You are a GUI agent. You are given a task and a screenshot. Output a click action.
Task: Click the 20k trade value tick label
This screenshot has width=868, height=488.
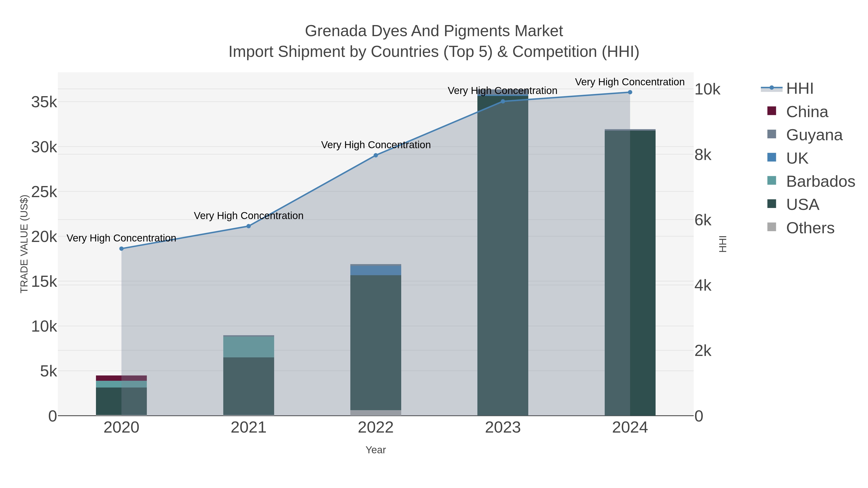click(x=44, y=237)
